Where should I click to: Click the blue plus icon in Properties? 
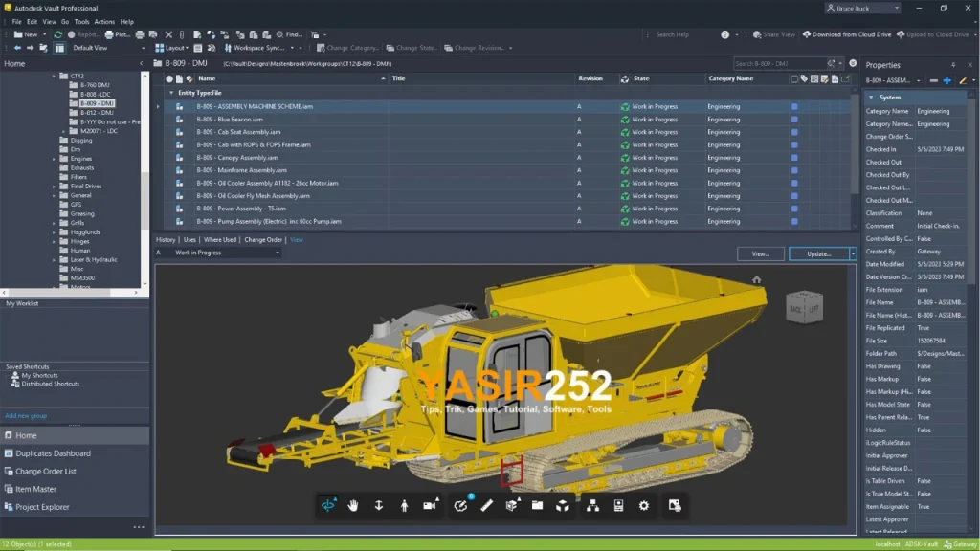tap(947, 80)
